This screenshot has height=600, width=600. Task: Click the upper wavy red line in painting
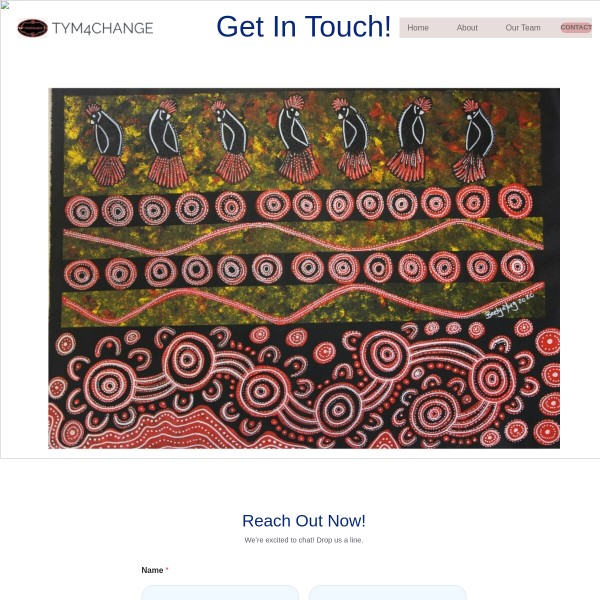tap(303, 238)
